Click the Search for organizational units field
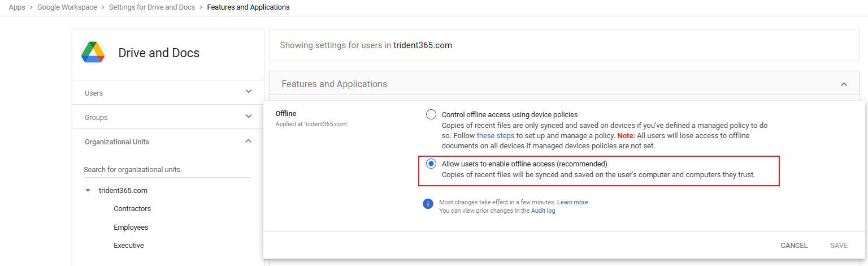 (x=167, y=170)
